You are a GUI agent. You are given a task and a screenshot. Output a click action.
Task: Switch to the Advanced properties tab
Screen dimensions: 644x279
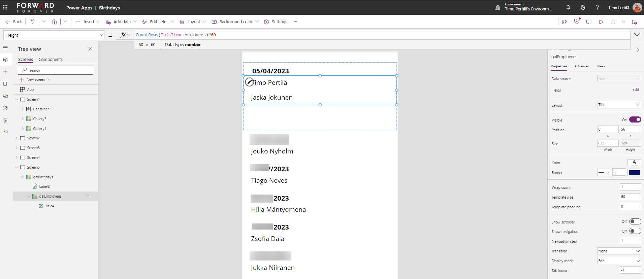coord(582,66)
